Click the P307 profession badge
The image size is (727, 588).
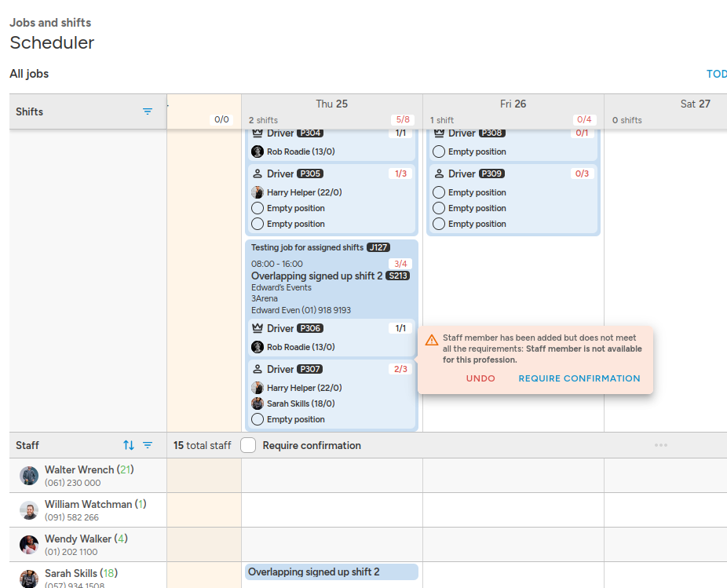click(x=309, y=369)
